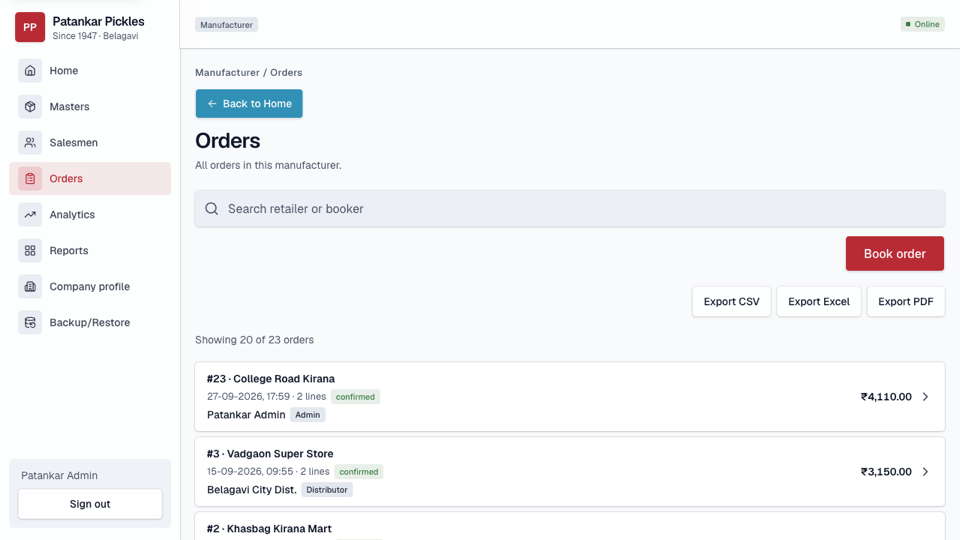This screenshot has width=960, height=540.
Task: Click the Orders page heading
Action: click(x=228, y=141)
